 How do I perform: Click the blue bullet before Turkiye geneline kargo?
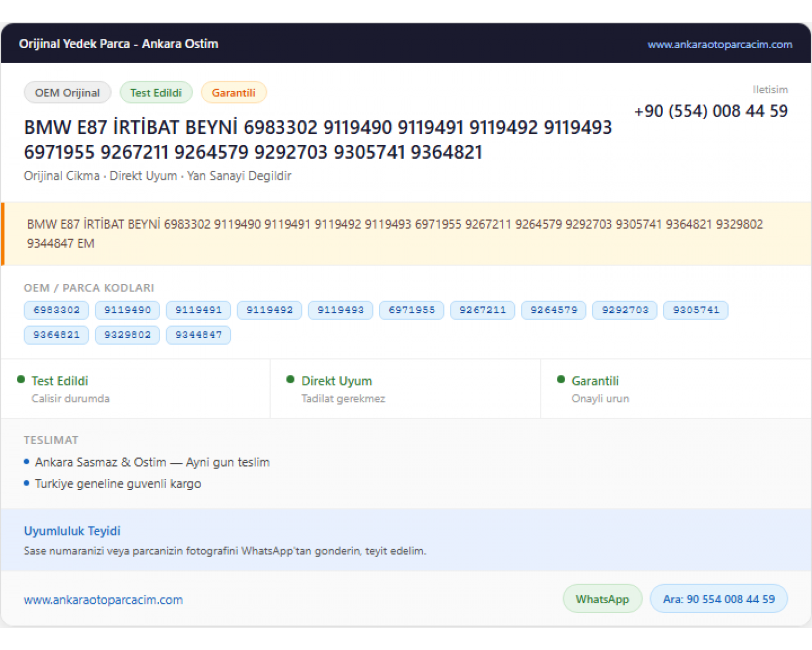coord(27,483)
